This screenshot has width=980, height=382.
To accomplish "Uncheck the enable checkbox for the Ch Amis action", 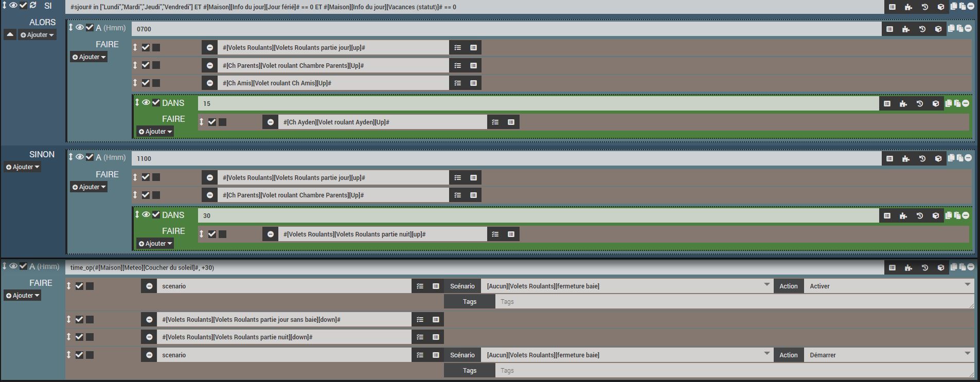I will (146, 83).
